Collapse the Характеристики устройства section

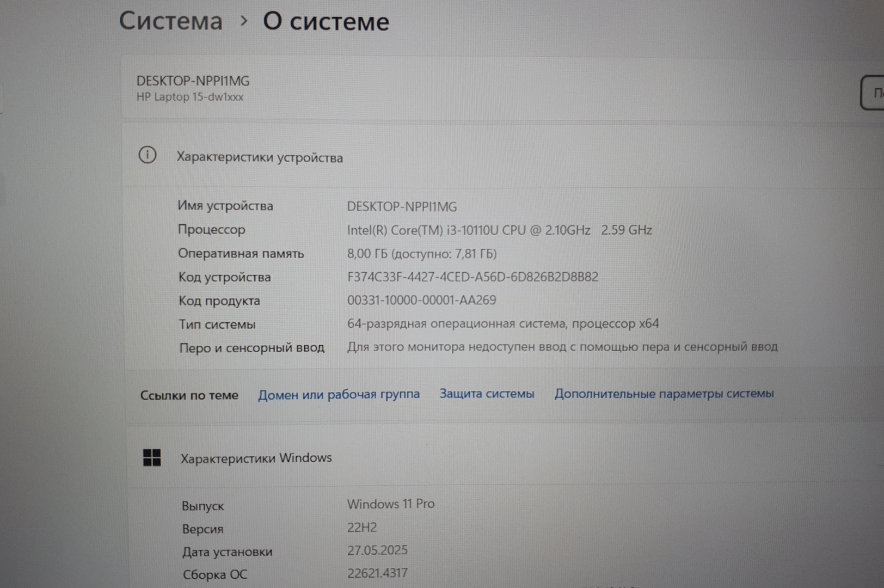point(504,156)
